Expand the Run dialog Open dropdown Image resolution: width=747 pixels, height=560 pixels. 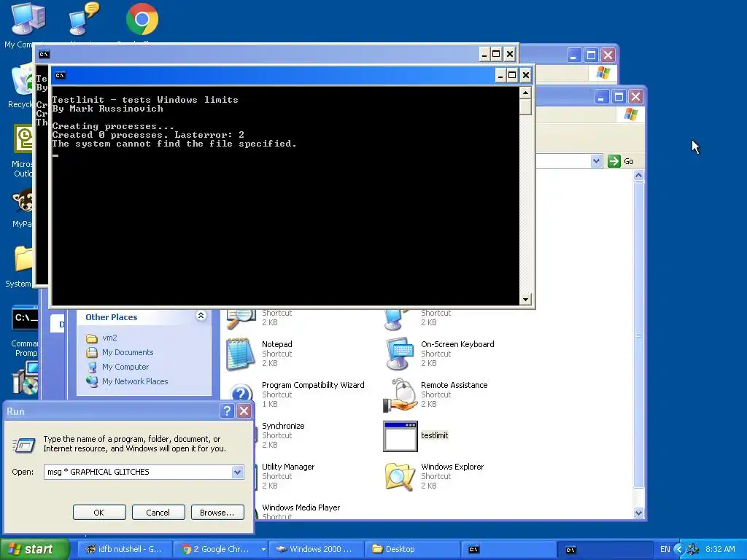tap(237, 472)
